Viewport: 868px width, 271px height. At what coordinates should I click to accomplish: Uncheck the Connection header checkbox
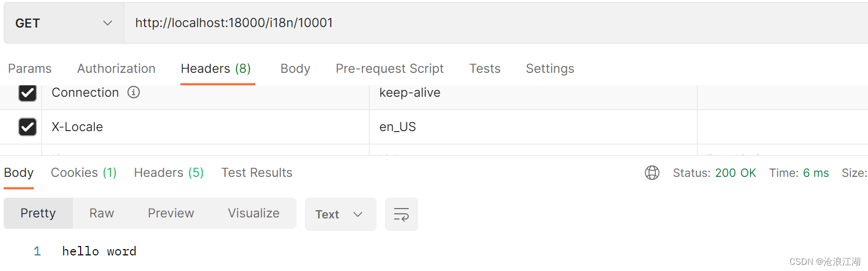(x=28, y=93)
